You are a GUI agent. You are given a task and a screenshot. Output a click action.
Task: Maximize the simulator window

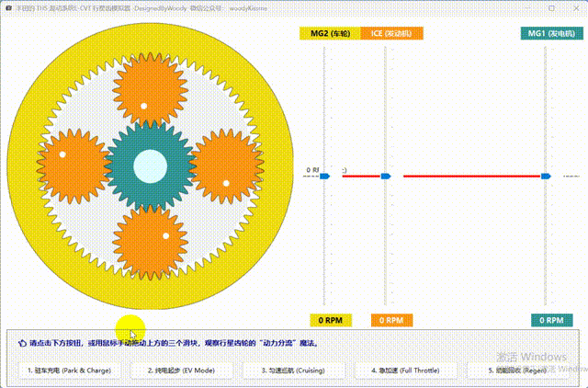[x=548, y=5]
